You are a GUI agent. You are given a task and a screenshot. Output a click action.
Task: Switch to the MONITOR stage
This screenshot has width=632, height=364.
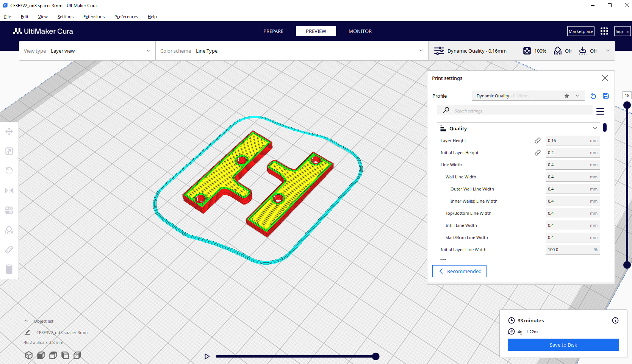point(360,31)
